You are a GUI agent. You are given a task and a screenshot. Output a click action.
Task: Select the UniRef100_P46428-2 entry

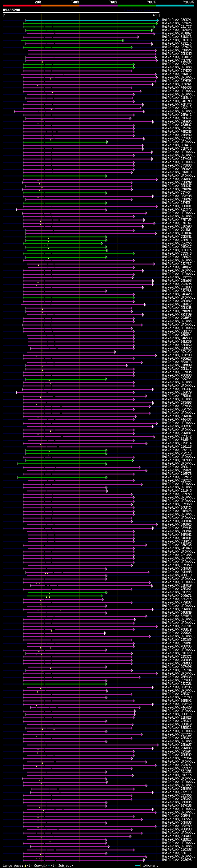(179, 294)
